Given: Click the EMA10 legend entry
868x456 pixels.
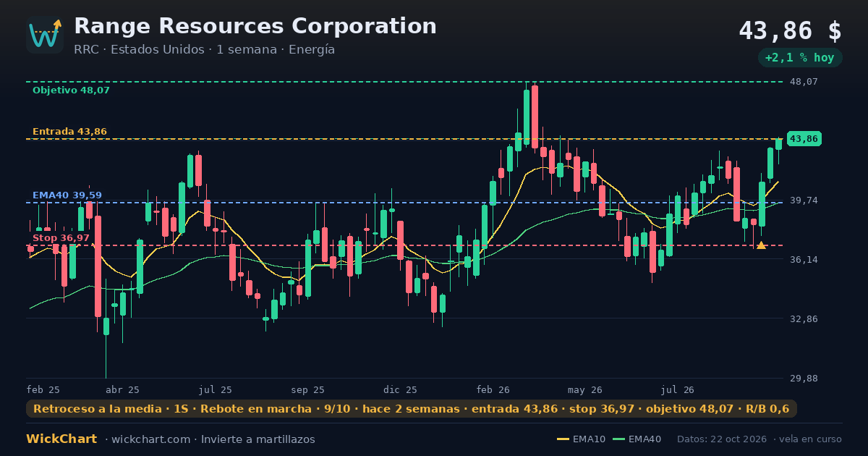Looking at the screenshot, I should pos(582,439).
